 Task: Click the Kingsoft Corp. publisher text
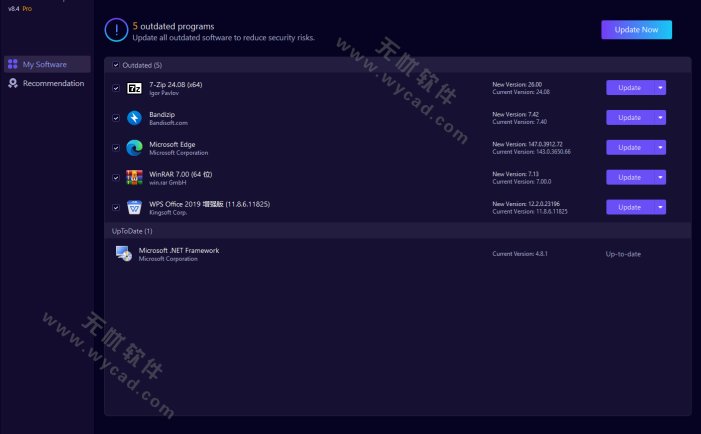pyautogui.click(x=168, y=213)
